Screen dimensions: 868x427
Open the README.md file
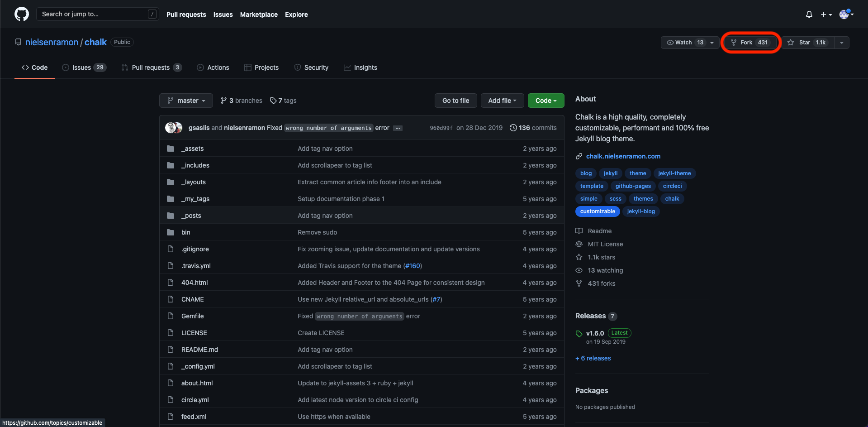coord(199,350)
